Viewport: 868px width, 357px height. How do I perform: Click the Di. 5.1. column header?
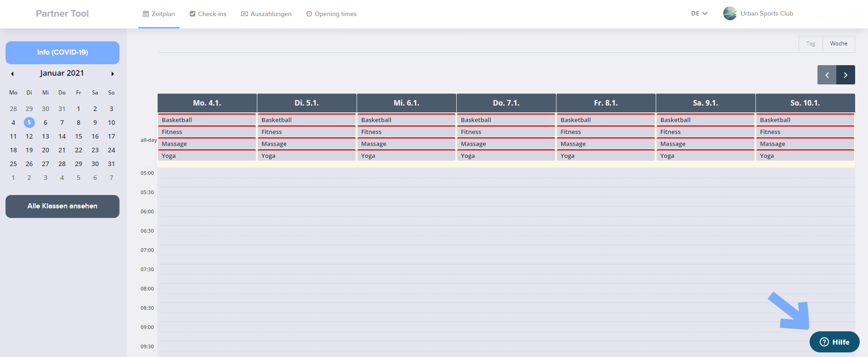coord(307,103)
